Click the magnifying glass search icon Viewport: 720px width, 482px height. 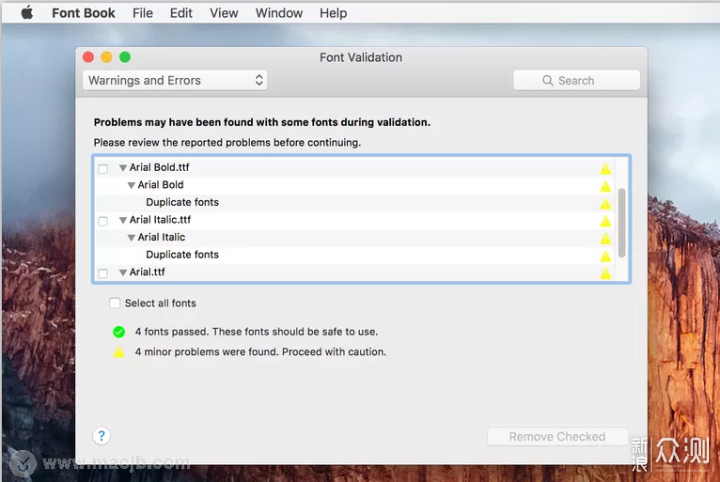click(x=547, y=80)
